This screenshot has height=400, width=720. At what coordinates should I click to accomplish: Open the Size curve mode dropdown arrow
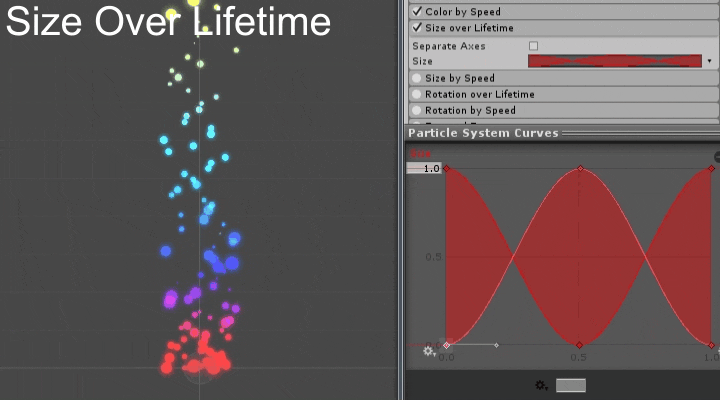709,61
